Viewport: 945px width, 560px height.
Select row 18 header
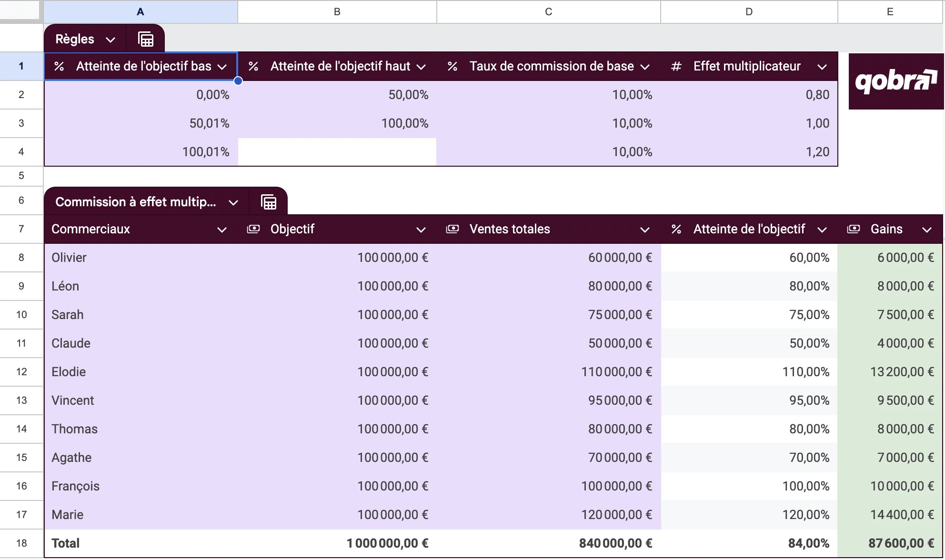[x=21, y=543]
